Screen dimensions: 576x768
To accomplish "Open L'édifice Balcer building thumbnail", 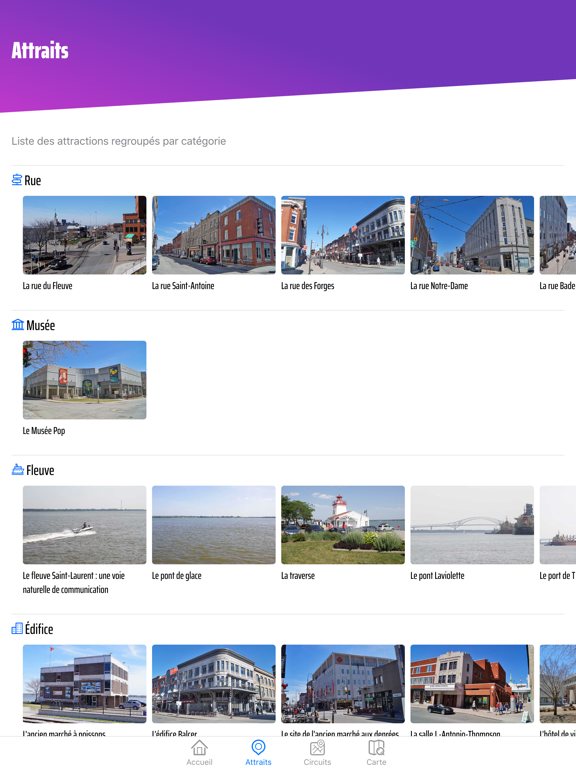I will pyautogui.click(x=214, y=684).
